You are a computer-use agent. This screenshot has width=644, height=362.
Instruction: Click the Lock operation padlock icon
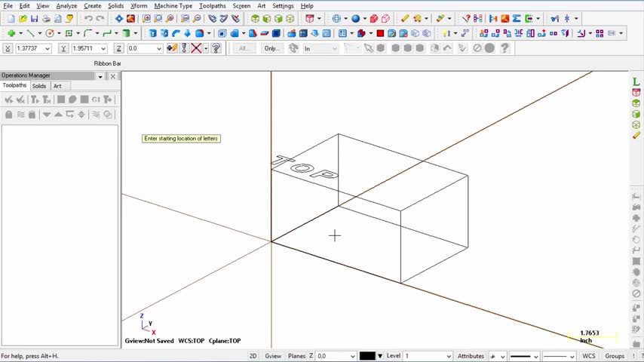pyautogui.click(x=8, y=115)
